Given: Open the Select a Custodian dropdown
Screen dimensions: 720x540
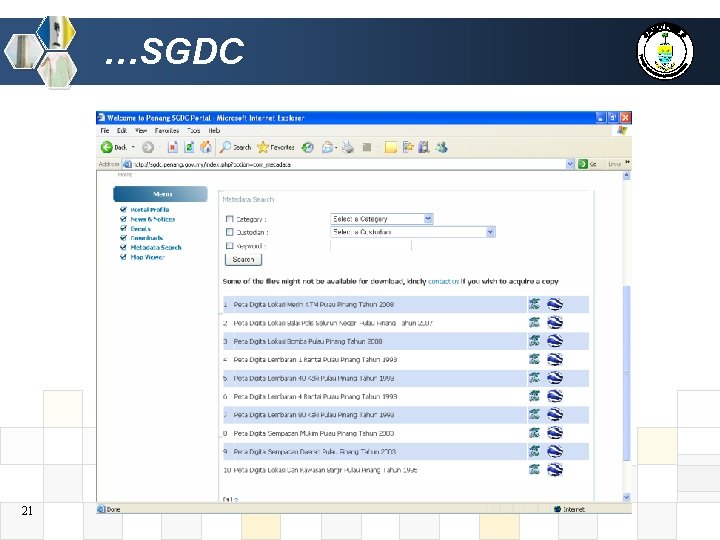Looking at the screenshot, I should [412, 232].
